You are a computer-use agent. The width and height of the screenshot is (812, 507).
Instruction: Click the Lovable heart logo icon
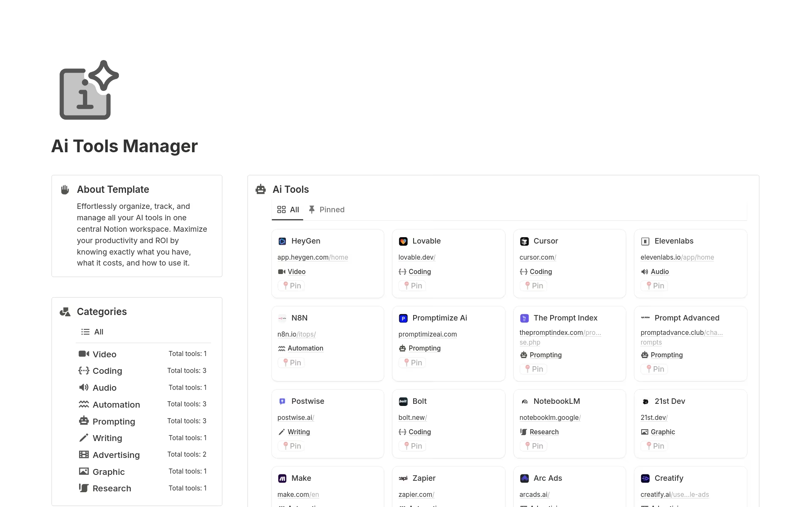[403, 241]
